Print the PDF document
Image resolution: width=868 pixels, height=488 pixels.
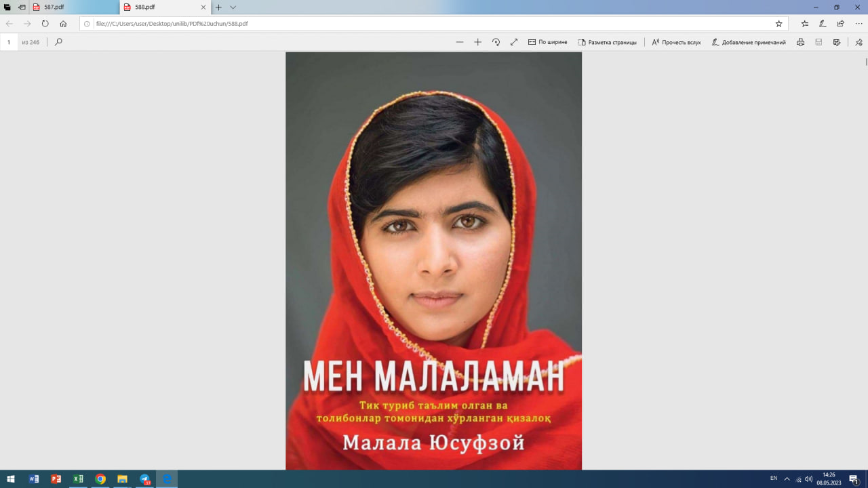pos(800,42)
